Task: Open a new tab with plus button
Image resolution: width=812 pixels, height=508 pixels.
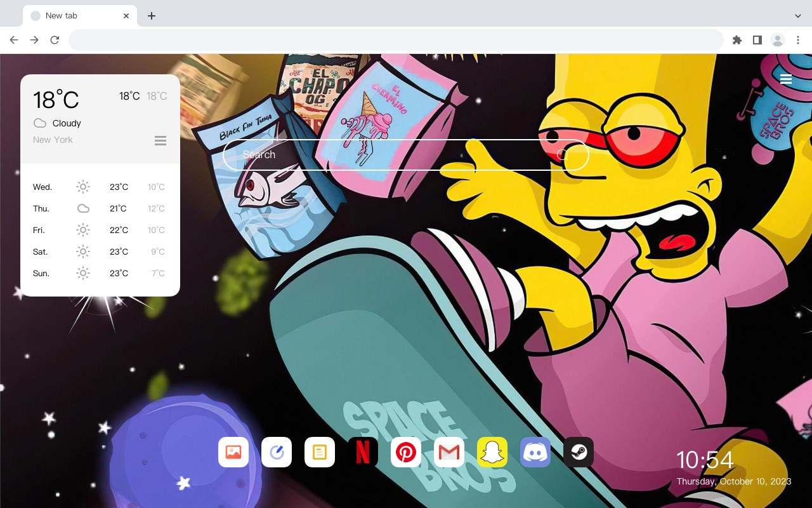Action: tap(151, 16)
